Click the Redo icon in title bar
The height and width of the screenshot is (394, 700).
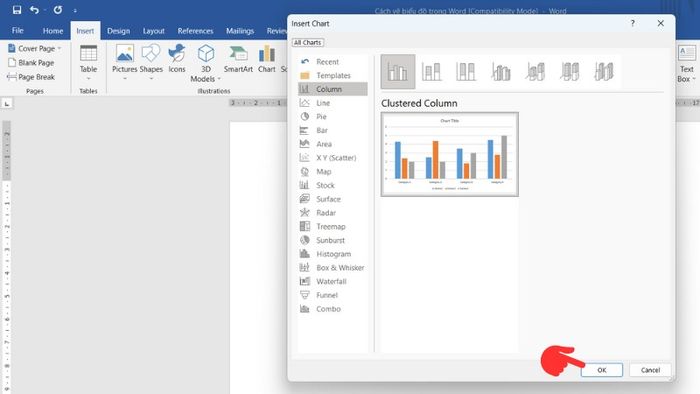[x=58, y=10]
